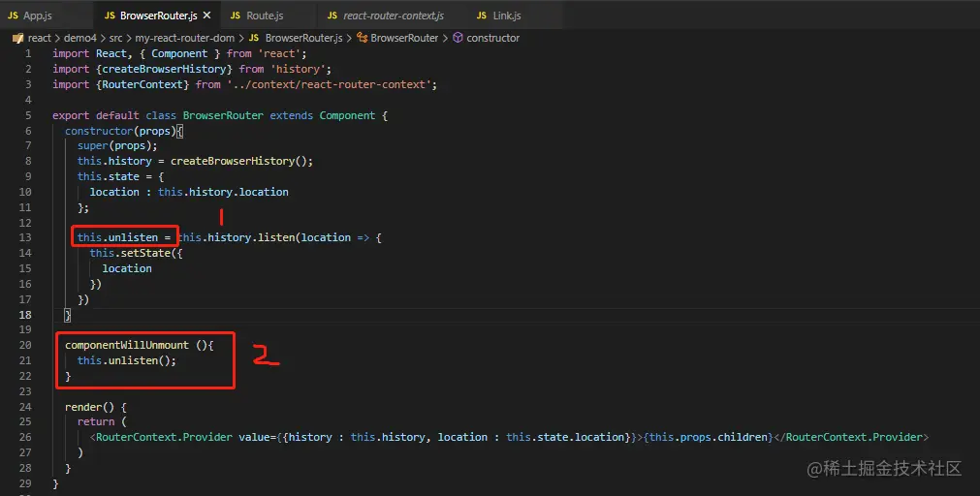The width and height of the screenshot is (980, 496).
Task: Click RouterContext in the line 3 import
Action: 142,84
